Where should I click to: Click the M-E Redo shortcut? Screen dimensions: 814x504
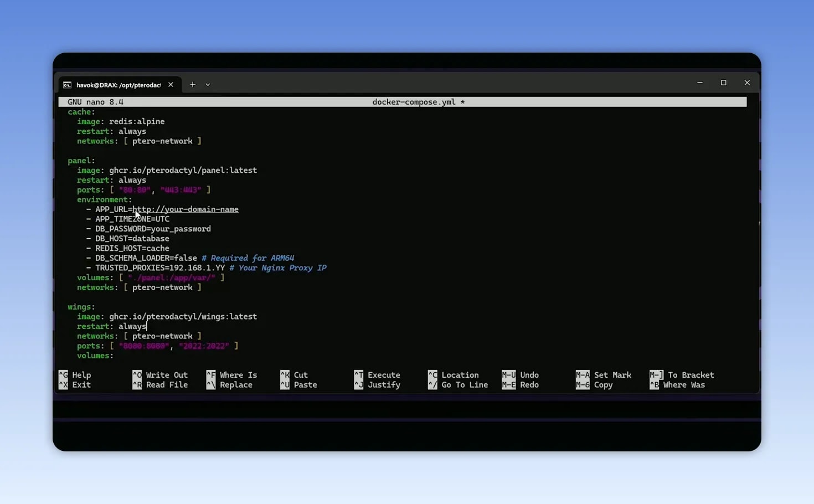521,385
